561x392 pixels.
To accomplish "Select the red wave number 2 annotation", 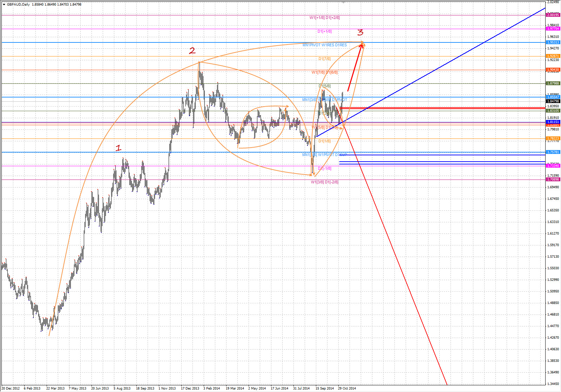I will coord(192,51).
